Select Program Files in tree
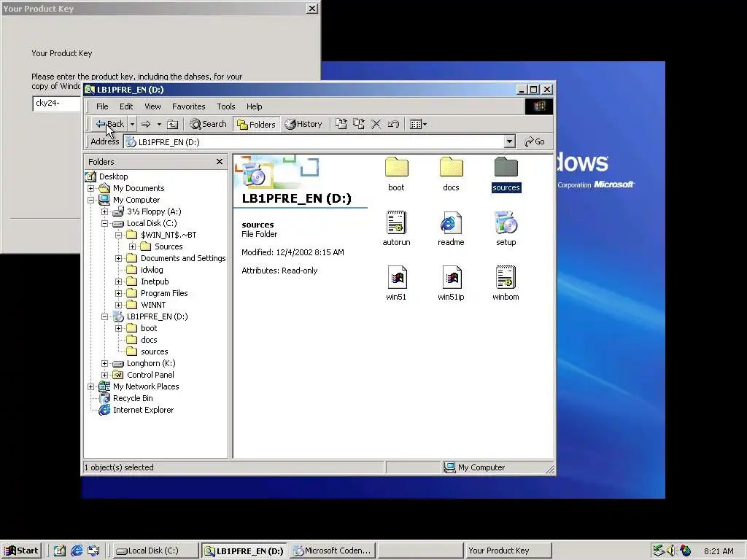Image resolution: width=747 pixels, height=560 pixels. [x=164, y=293]
